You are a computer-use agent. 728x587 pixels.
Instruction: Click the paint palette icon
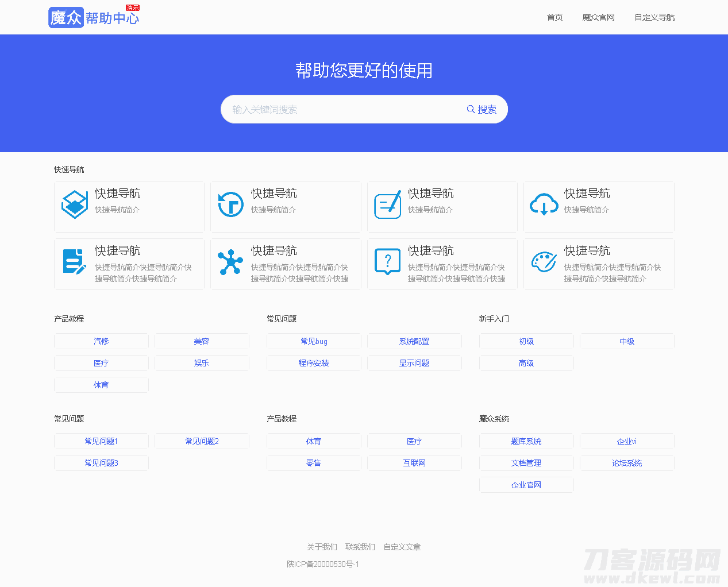coord(544,262)
